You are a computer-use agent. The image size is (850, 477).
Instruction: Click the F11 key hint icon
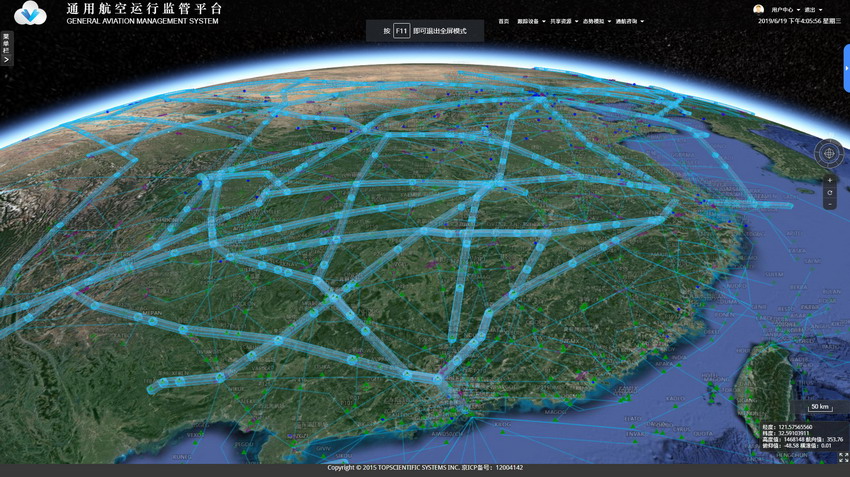(401, 31)
